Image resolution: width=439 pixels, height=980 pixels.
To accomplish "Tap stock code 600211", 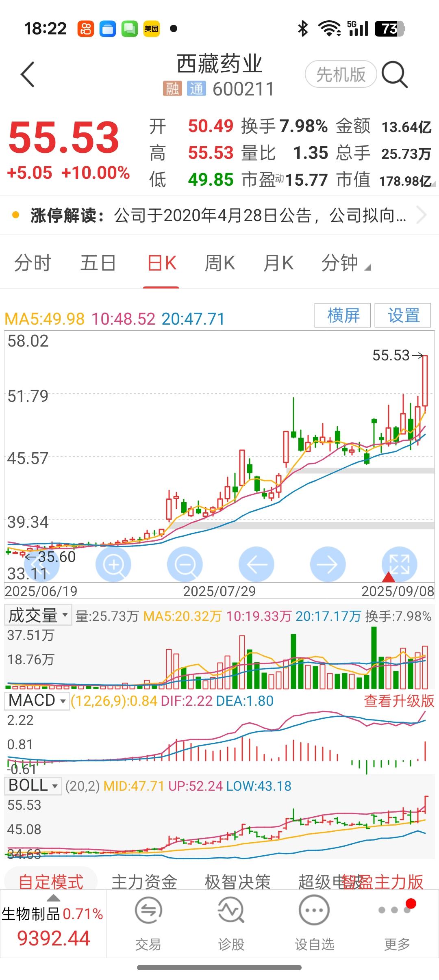I will 243,89.
